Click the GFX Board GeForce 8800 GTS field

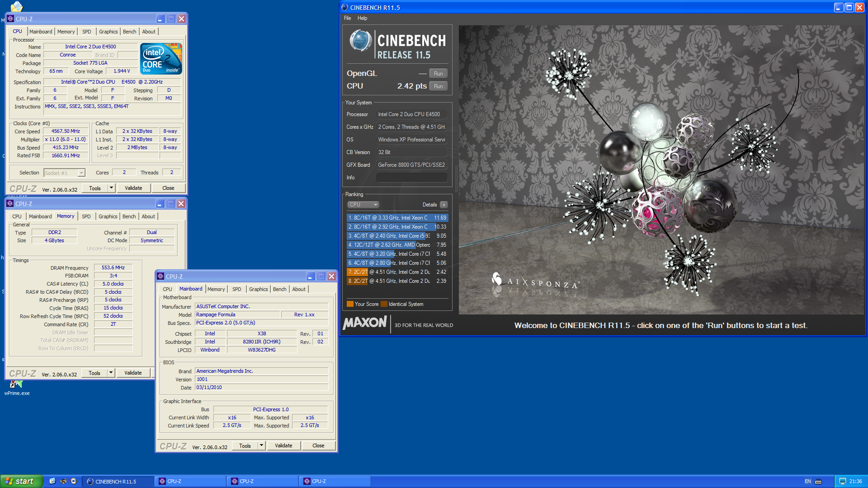pos(412,165)
